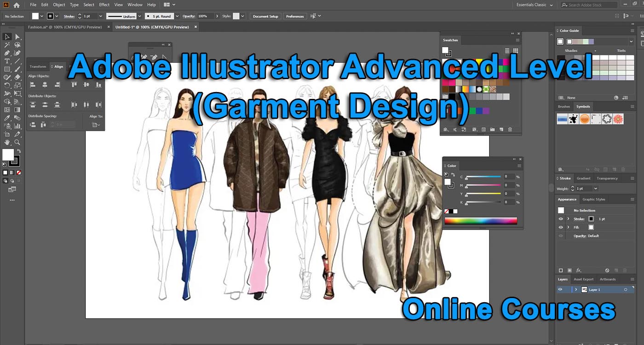Switch to the Symbols panel tab
The height and width of the screenshot is (345, 644).
pyautogui.click(x=583, y=106)
